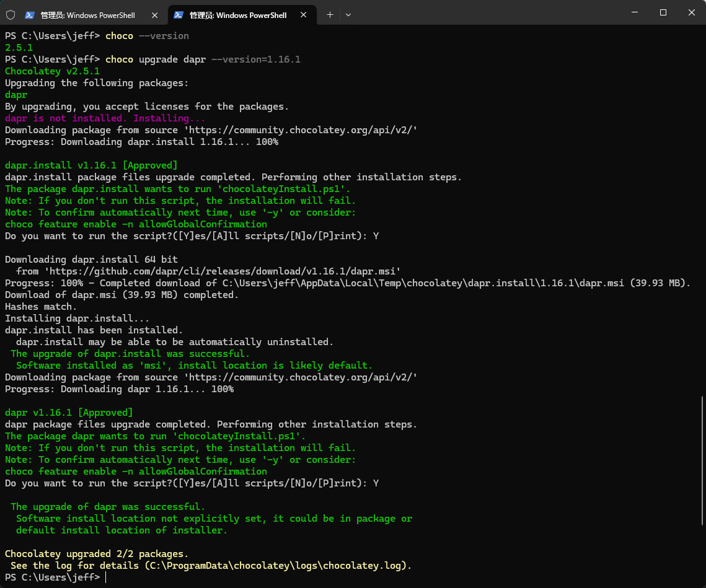Maximize the terminal window
This screenshot has height=588, width=706.
pyautogui.click(x=663, y=12)
